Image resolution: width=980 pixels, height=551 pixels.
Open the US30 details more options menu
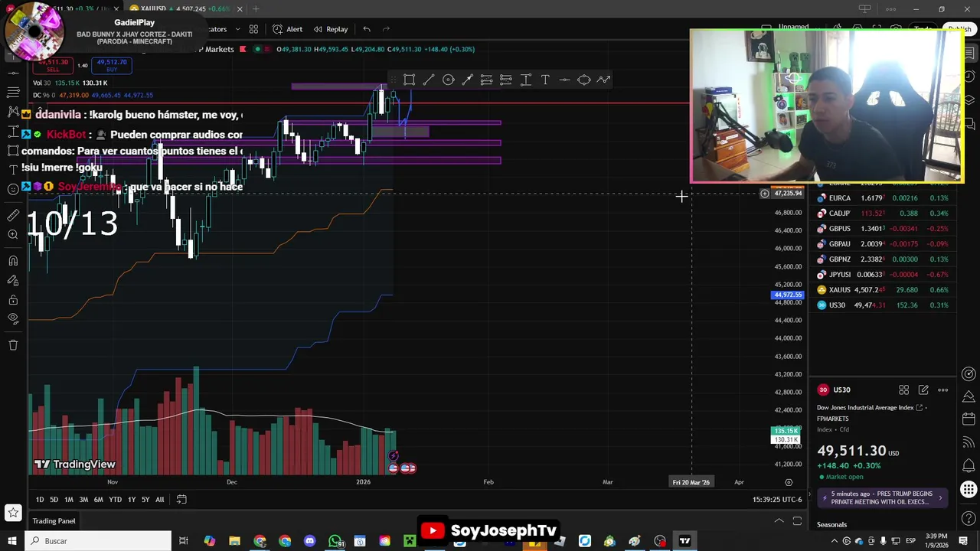tap(943, 390)
